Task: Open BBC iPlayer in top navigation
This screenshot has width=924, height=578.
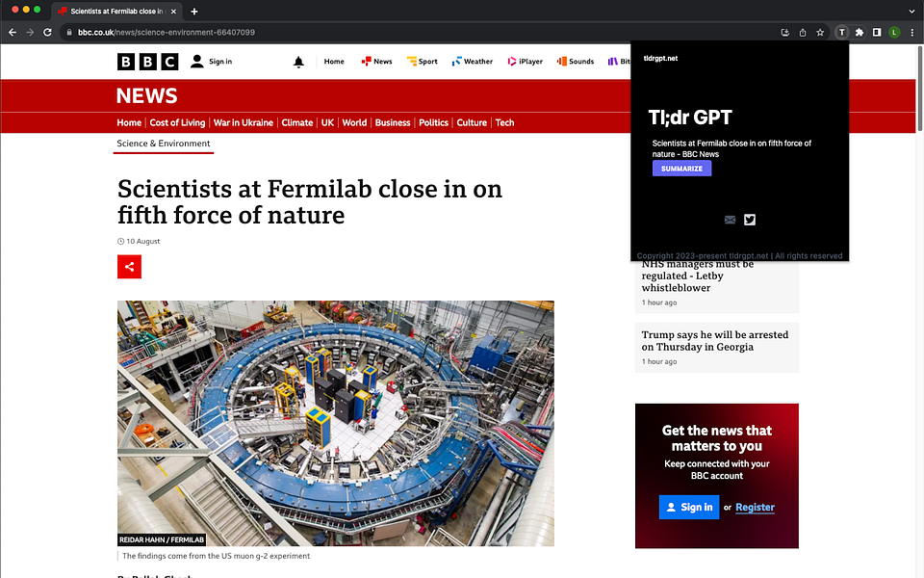Action: 526,62
